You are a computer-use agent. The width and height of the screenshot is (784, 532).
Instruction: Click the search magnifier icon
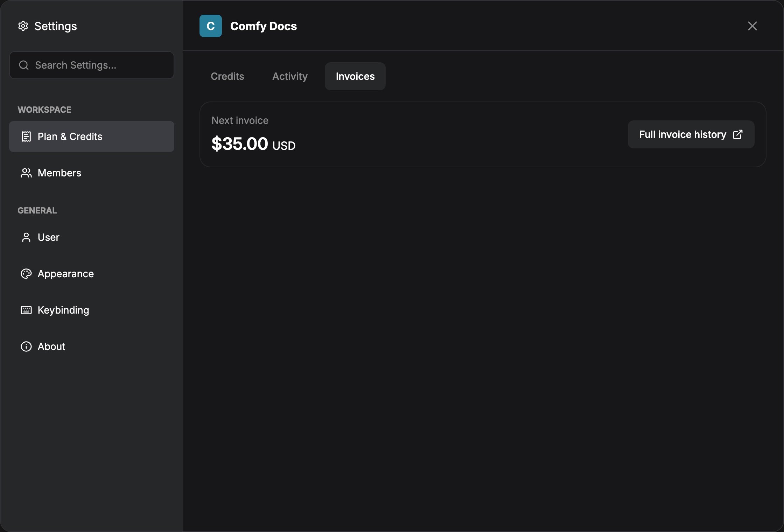24,65
